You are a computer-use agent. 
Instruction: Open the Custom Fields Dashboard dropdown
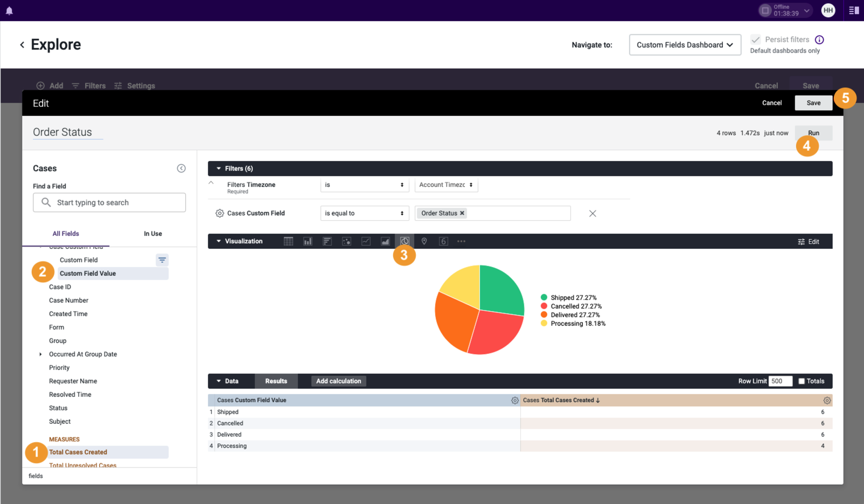685,45
